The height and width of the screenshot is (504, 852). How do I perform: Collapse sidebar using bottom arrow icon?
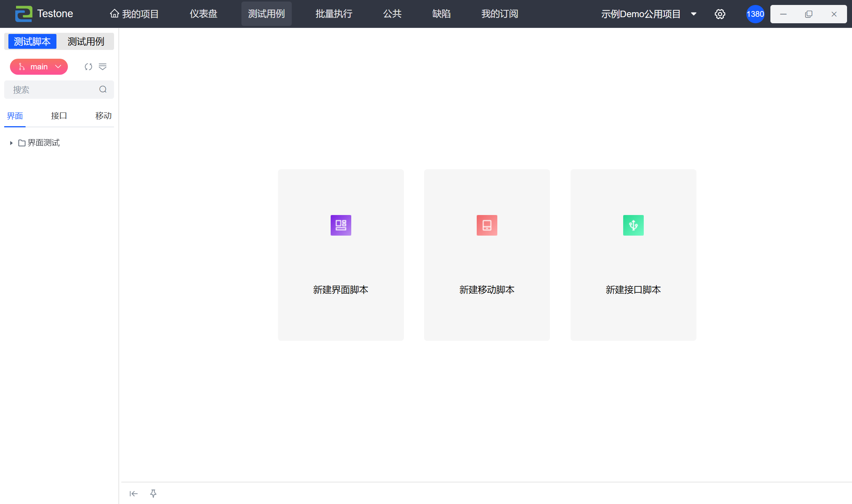pos(133,494)
